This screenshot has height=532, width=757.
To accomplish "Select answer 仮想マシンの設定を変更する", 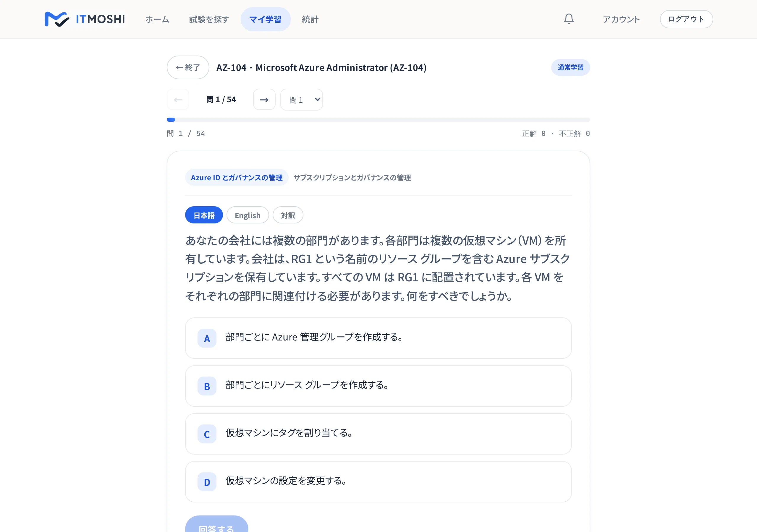I will coord(378,482).
